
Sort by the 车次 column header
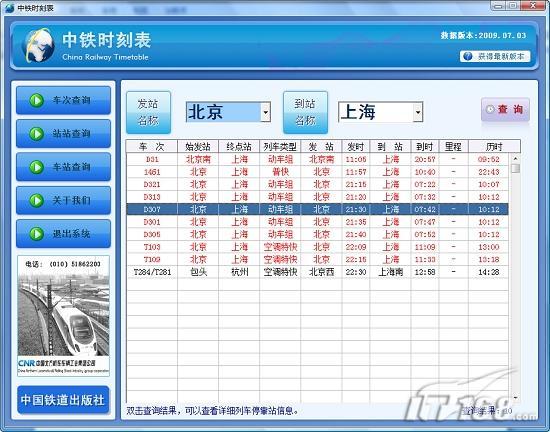pos(152,146)
